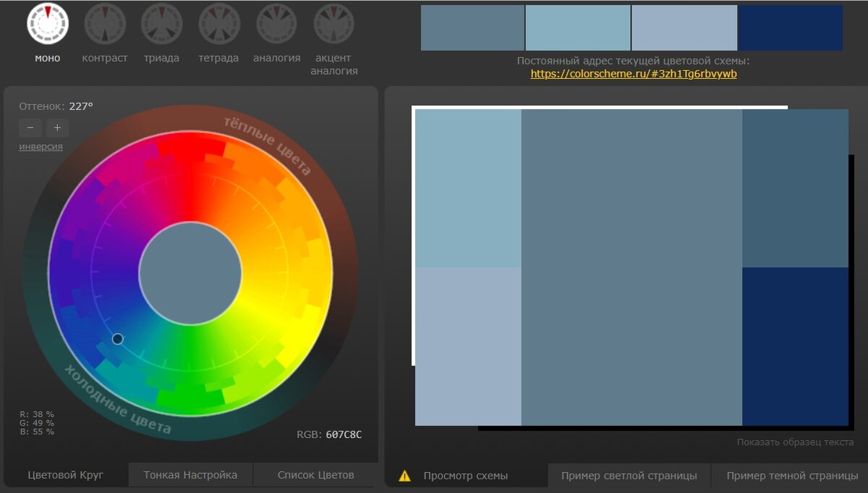The image size is (868, 493).
Task: Pick the тетрада scheme wheel icon
Action: click(219, 24)
